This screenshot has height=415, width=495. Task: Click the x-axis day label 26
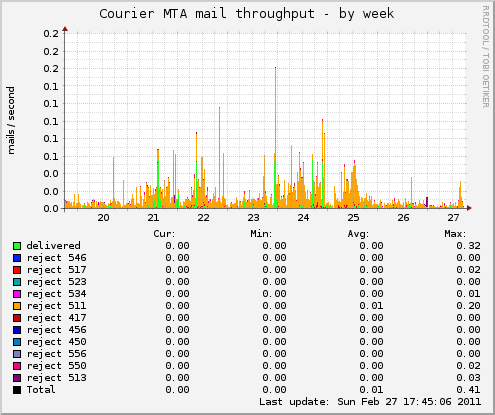(403, 218)
